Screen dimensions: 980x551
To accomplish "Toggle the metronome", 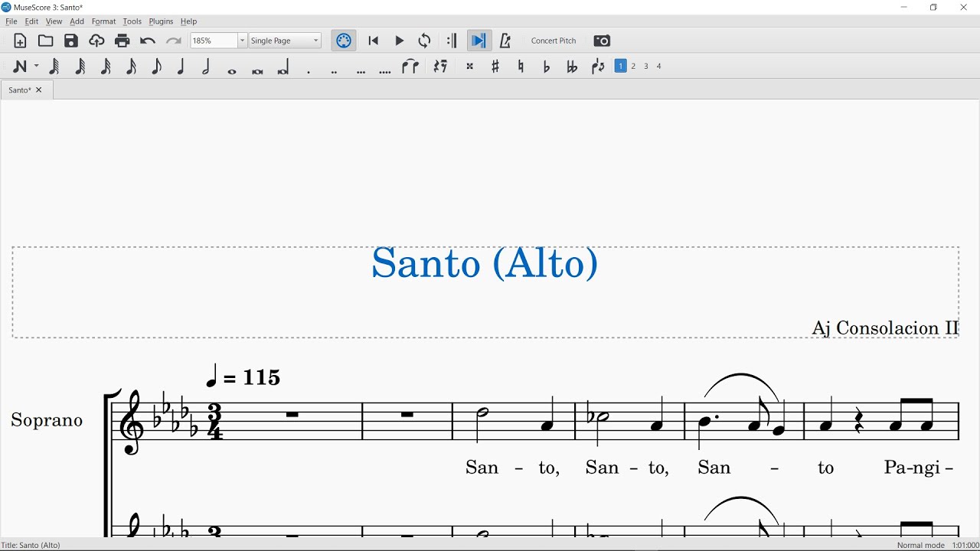I will pos(505,41).
